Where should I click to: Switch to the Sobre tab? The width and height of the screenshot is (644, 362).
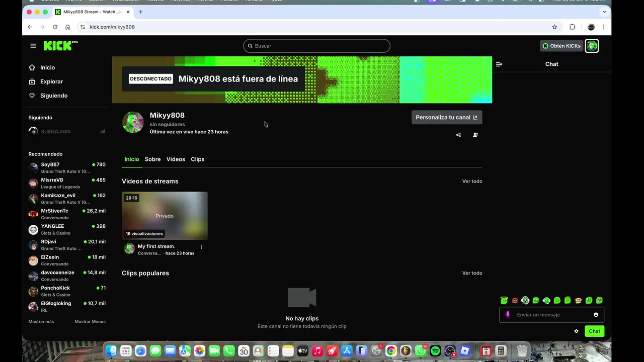tap(152, 159)
